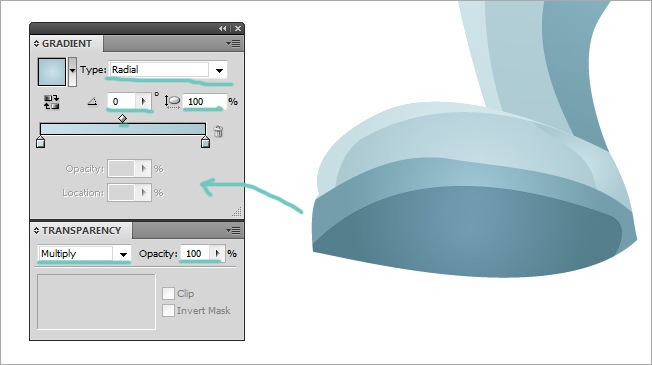The height and width of the screenshot is (365, 652).
Task: Click the aspect ratio field showing 100
Action: point(204,101)
